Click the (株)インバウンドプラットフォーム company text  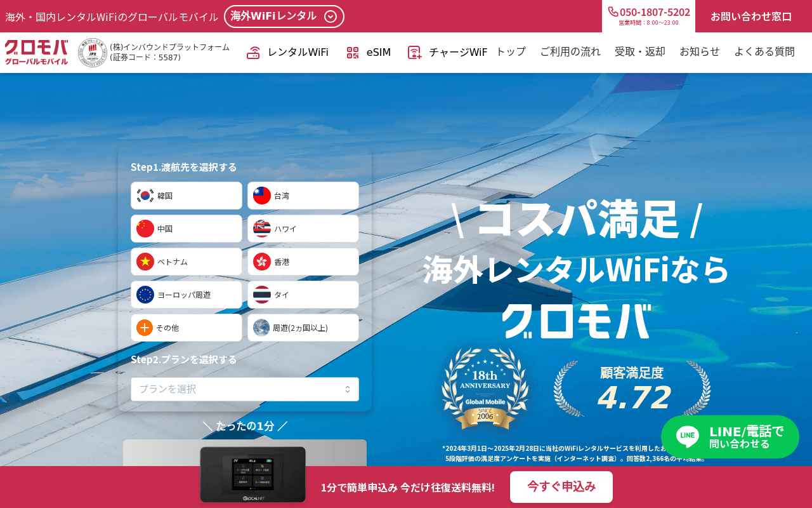pos(169,52)
